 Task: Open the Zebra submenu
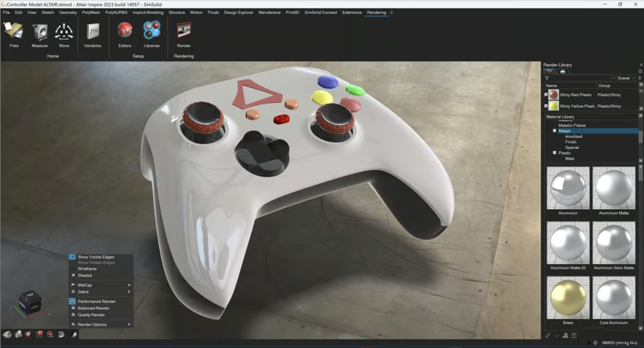pos(101,292)
